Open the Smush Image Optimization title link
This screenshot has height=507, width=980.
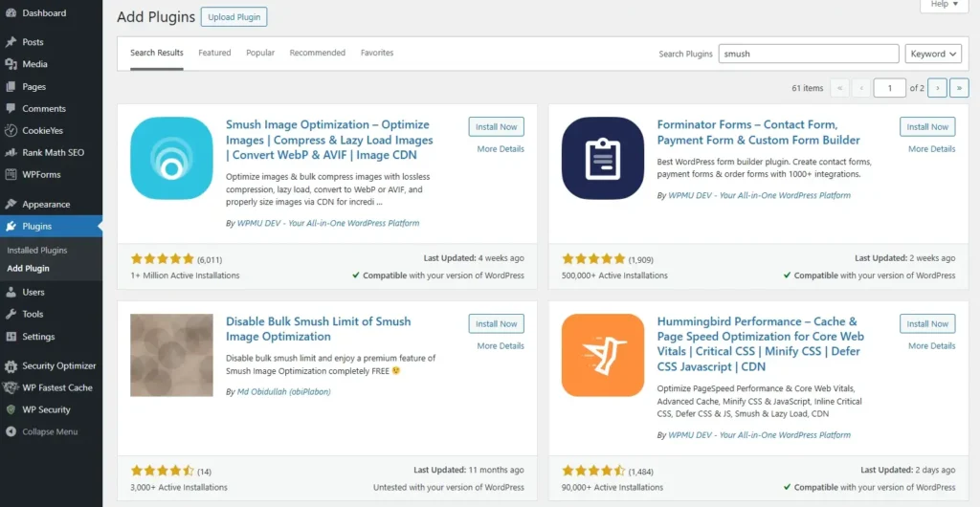tap(329, 140)
